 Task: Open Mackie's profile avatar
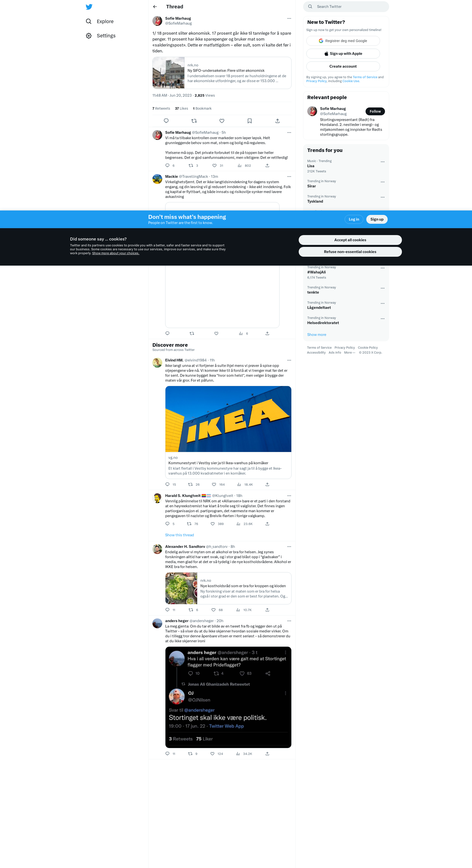(157, 179)
